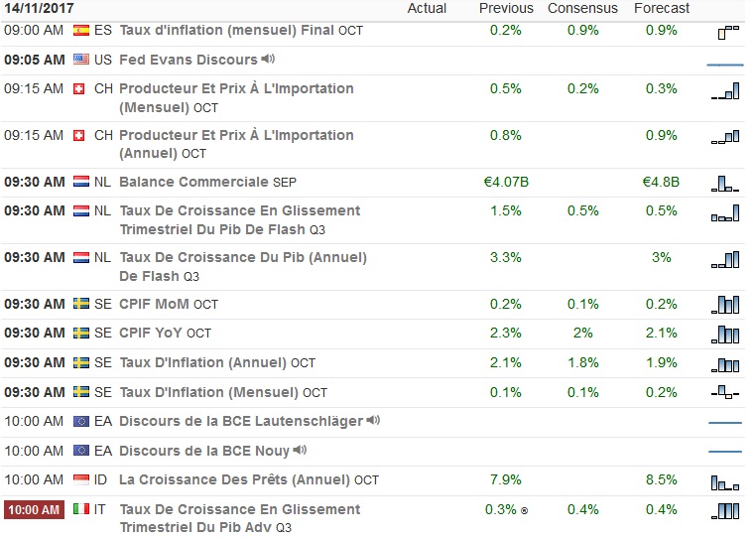
Task: Open Balance Commerciale SEP event
Action: click(x=193, y=182)
